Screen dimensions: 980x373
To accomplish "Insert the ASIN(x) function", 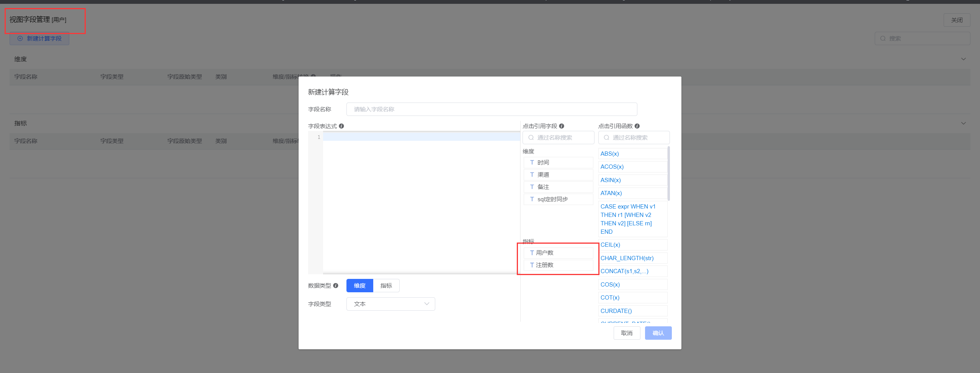I will coord(632,180).
